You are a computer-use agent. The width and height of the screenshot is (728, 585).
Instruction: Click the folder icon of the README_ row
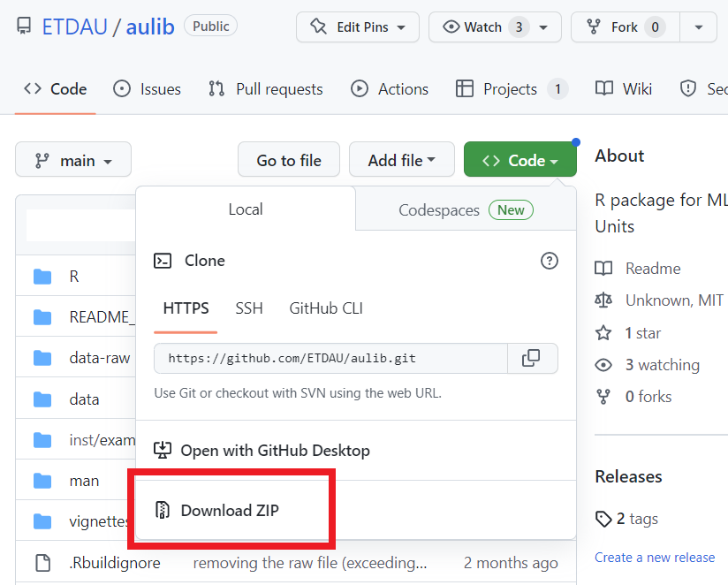point(42,317)
